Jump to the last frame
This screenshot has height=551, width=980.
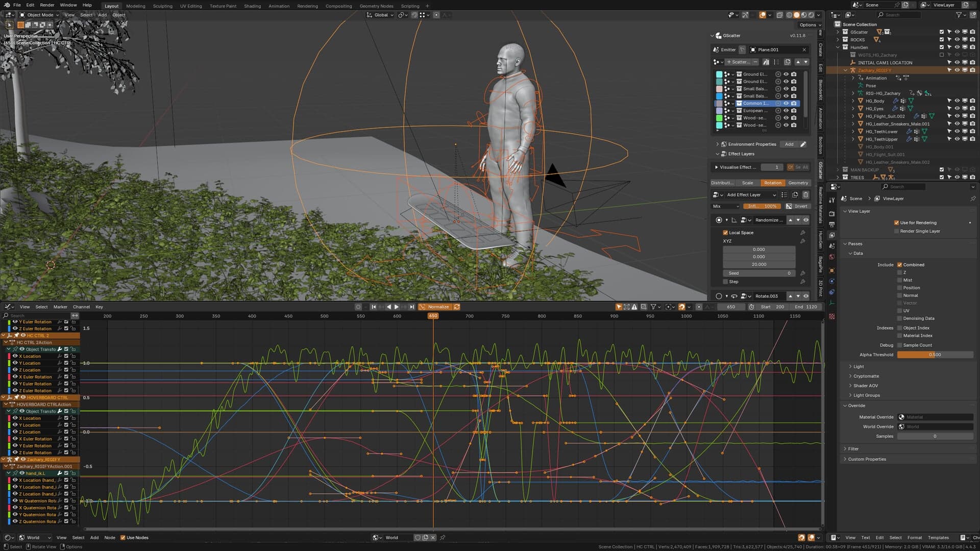point(412,307)
